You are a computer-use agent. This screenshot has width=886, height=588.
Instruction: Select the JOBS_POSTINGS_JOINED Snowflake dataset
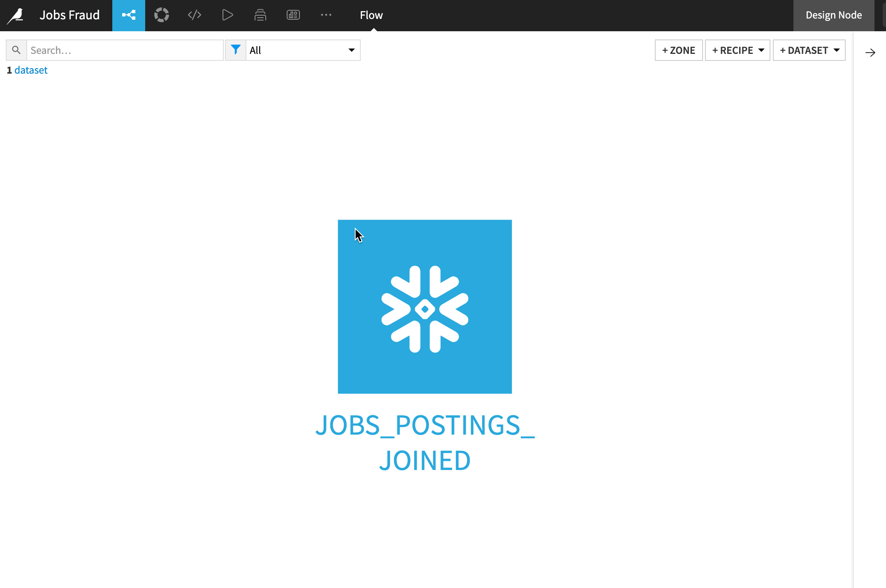click(x=425, y=307)
